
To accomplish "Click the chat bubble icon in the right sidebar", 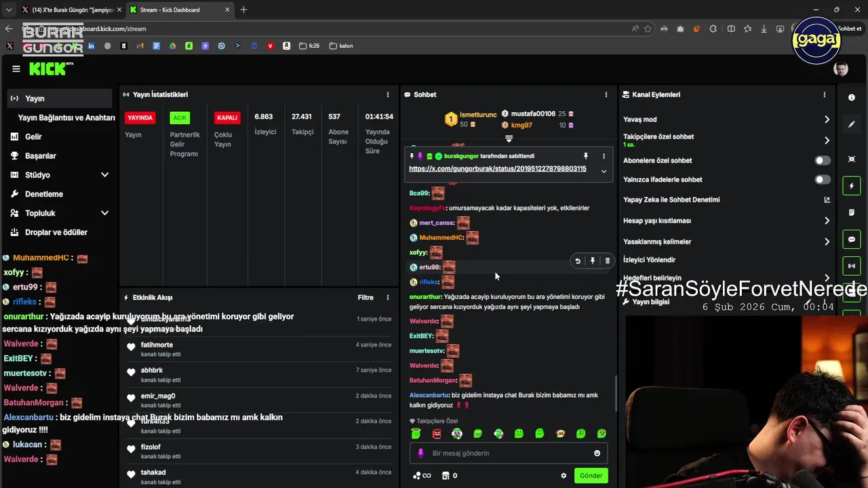I will tap(852, 240).
